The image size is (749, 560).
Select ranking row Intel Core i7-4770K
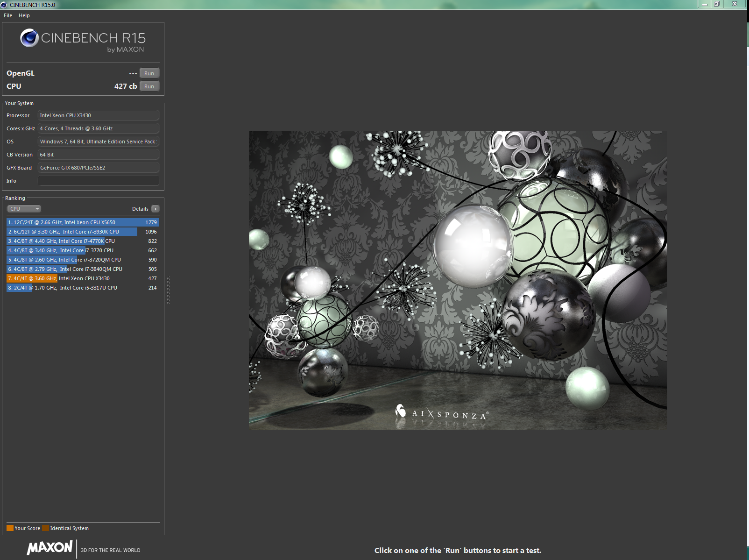pyautogui.click(x=83, y=241)
